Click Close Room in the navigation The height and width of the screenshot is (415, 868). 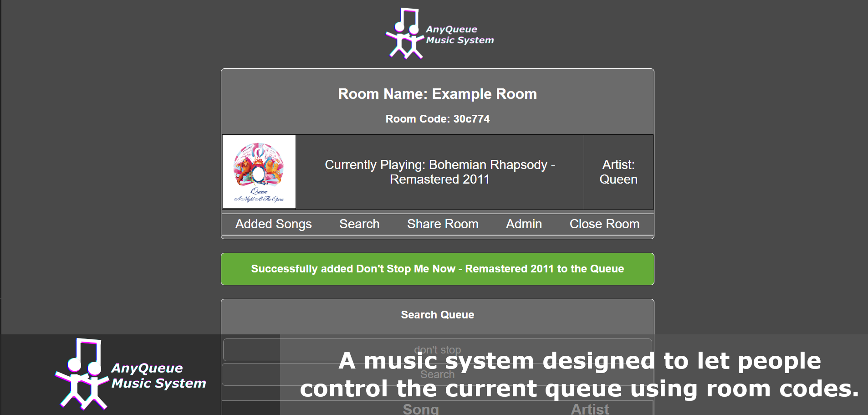tap(604, 224)
